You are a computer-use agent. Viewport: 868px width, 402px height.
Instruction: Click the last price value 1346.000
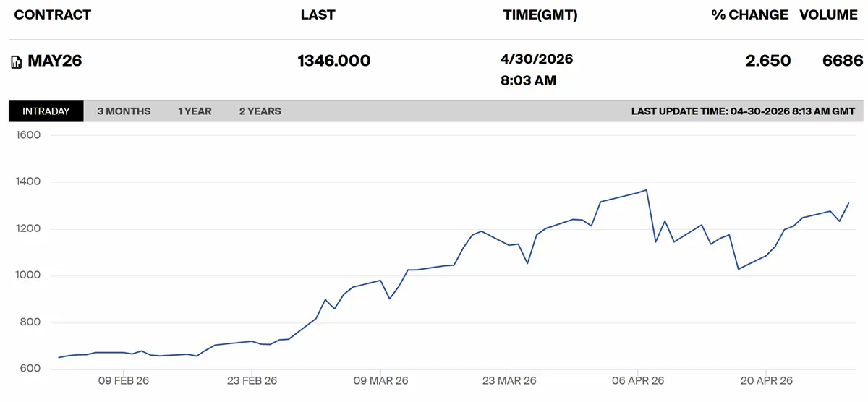[x=334, y=61]
